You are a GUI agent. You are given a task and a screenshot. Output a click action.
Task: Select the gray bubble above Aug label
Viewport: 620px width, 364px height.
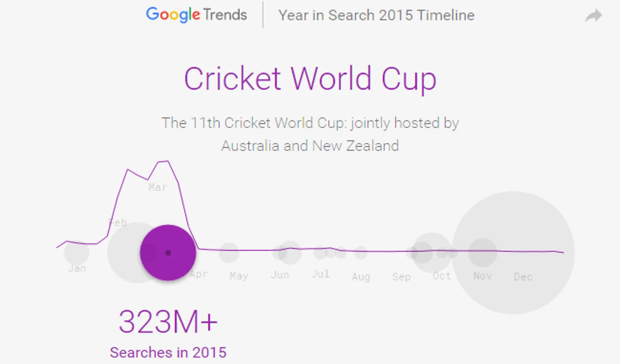tap(361, 252)
